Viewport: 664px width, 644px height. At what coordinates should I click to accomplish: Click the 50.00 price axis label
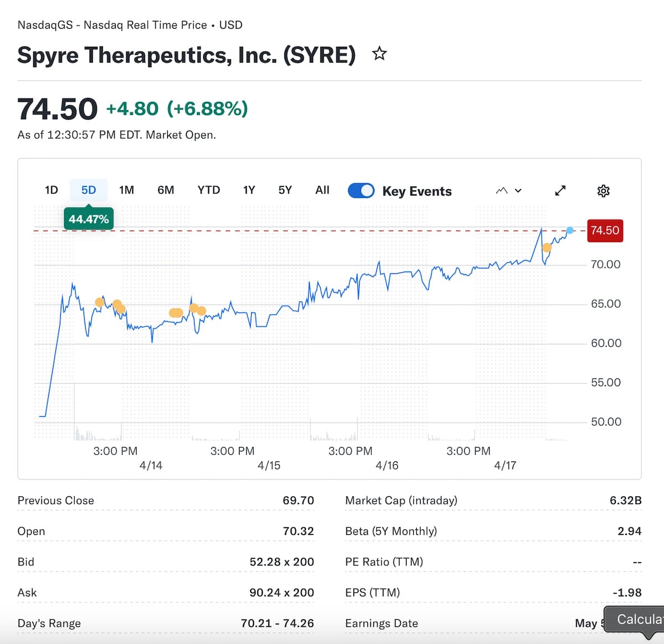[606, 422]
